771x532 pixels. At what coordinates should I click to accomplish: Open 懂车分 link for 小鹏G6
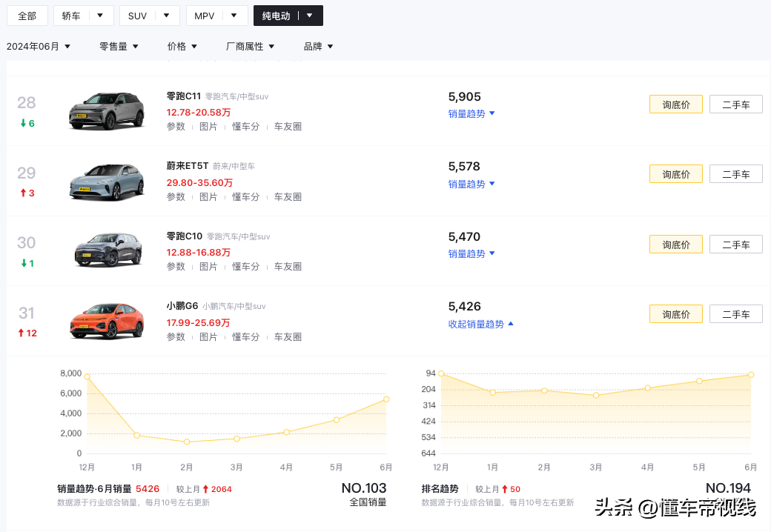pyautogui.click(x=245, y=337)
